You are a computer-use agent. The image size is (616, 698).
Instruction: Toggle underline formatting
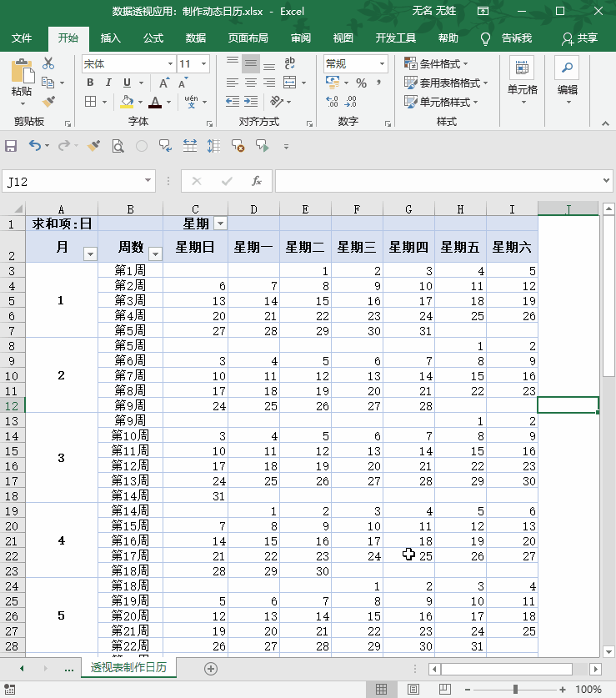point(127,83)
